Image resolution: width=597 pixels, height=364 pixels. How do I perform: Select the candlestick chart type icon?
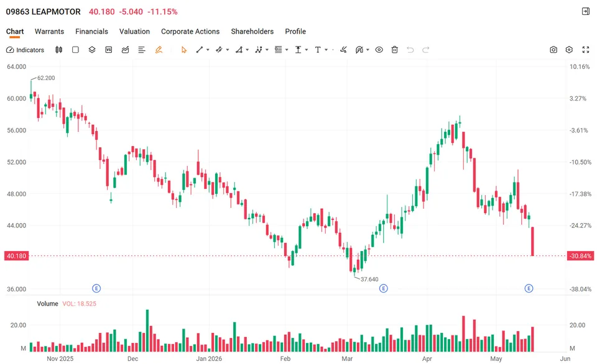coord(58,50)
